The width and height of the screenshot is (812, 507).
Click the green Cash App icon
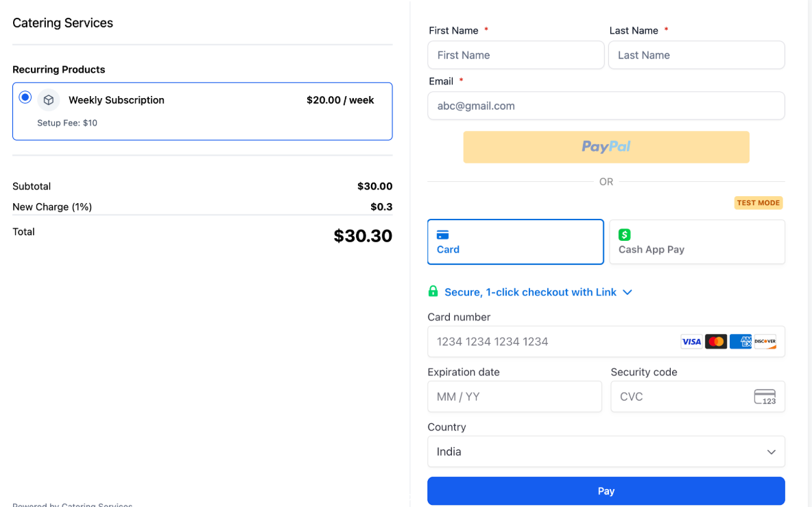(624, 235)
